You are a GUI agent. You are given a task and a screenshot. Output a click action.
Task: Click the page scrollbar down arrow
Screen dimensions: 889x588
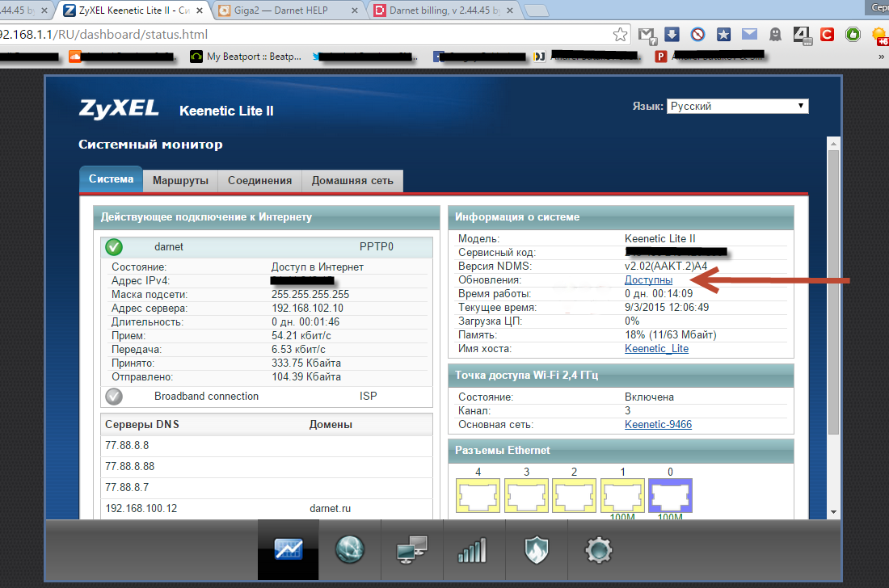(833, 511)
